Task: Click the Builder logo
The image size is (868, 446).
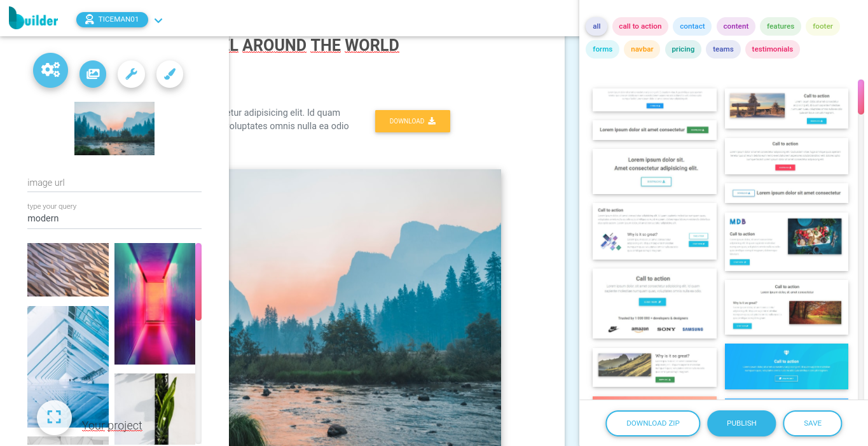Action: coord(33,18)
